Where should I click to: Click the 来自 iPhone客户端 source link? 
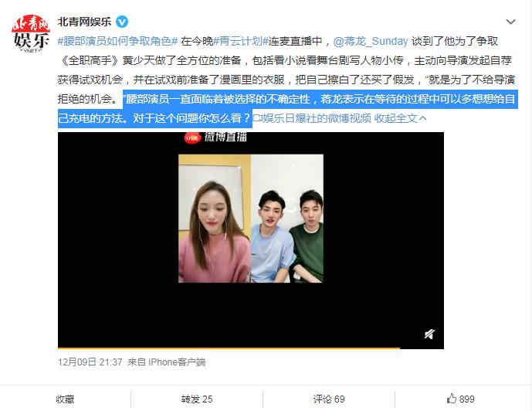166,362
